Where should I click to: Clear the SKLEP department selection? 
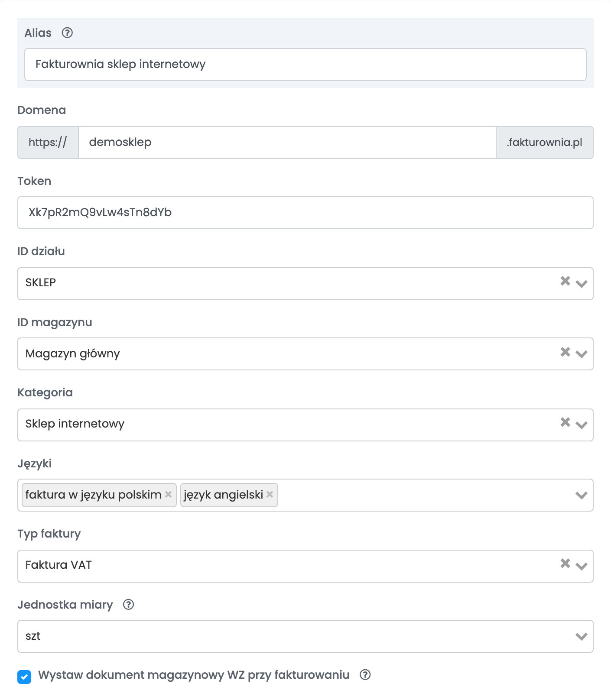coord(565,281)
